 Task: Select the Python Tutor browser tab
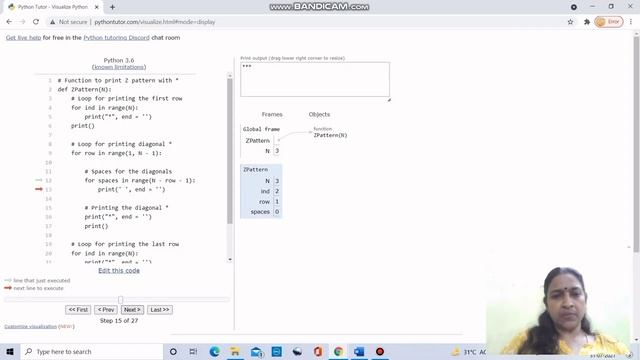coord(53,7)
